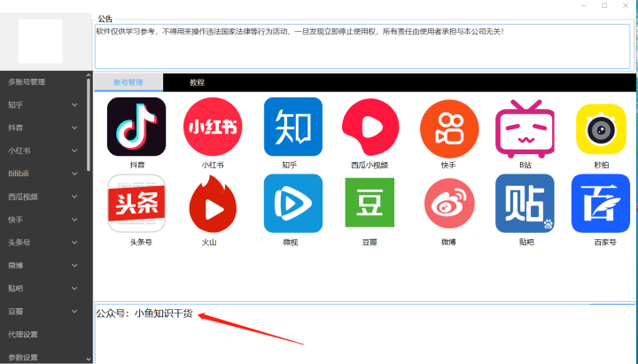
Task: Click the 公告 heading label
Action: [105, 19]
